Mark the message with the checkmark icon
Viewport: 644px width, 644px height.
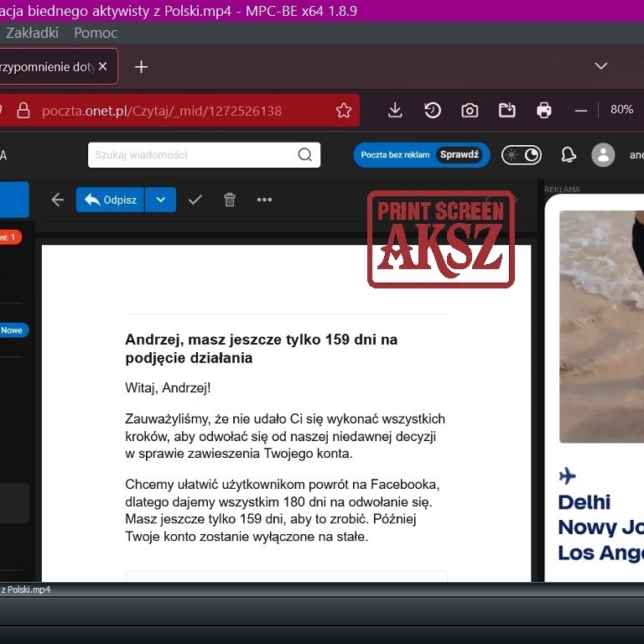coord(195,200)
